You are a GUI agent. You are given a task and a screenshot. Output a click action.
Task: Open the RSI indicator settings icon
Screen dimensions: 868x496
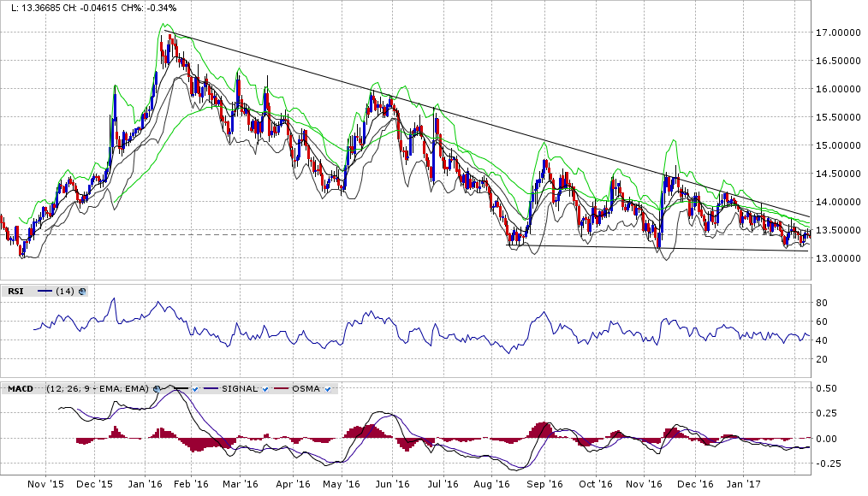(82, 292)
